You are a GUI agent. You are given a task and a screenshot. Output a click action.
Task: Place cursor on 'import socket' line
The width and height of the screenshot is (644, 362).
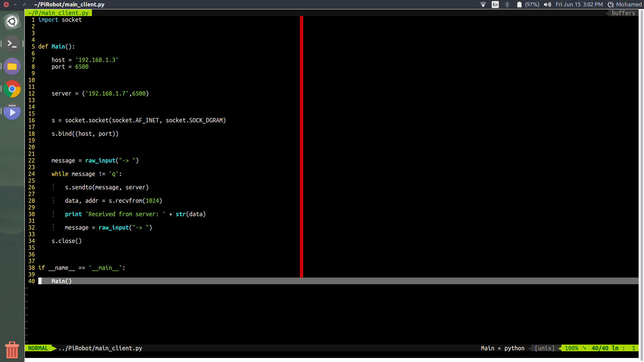click(60, 20)
